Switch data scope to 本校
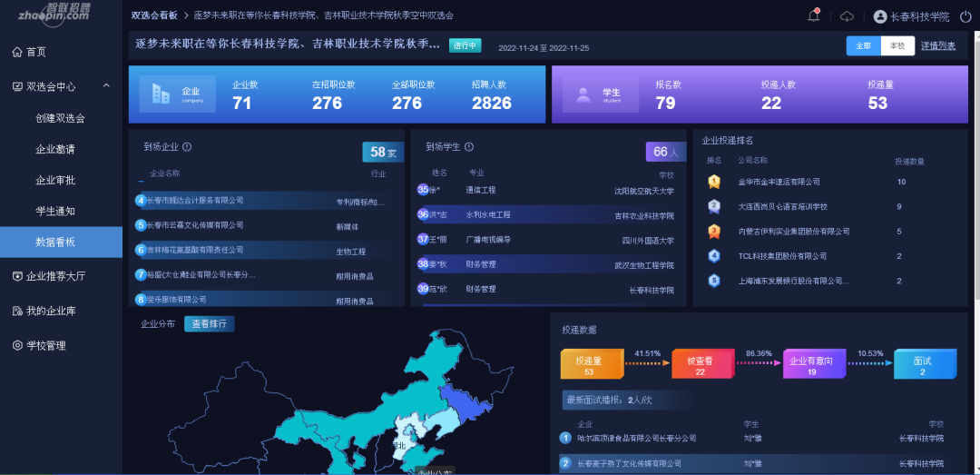The width and height of the screenshot is (980, 475). pos(897,46)
